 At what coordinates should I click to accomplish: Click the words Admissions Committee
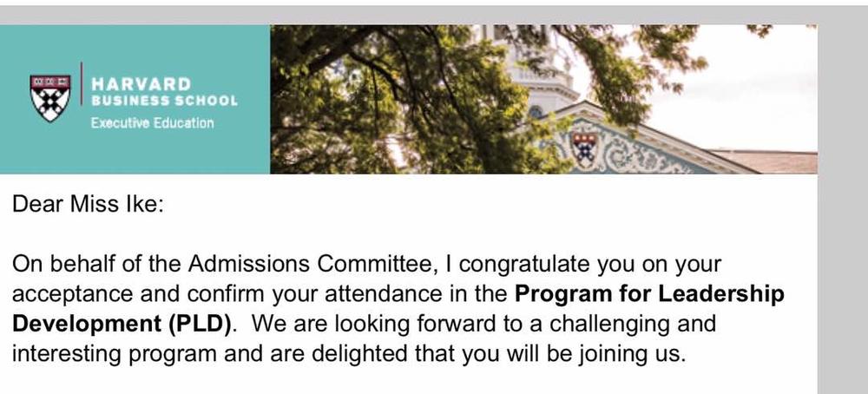[x=307, y=264]
